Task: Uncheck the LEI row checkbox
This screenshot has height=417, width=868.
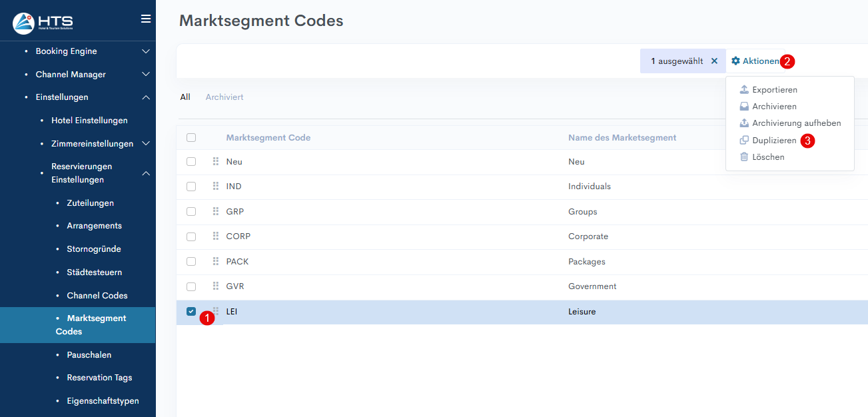Action: point(191,312)
